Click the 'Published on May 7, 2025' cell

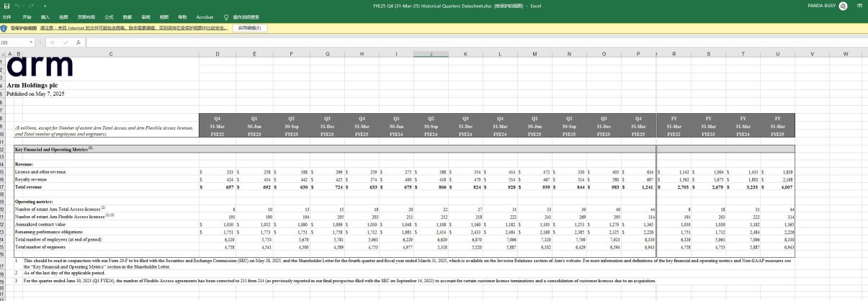35,94
